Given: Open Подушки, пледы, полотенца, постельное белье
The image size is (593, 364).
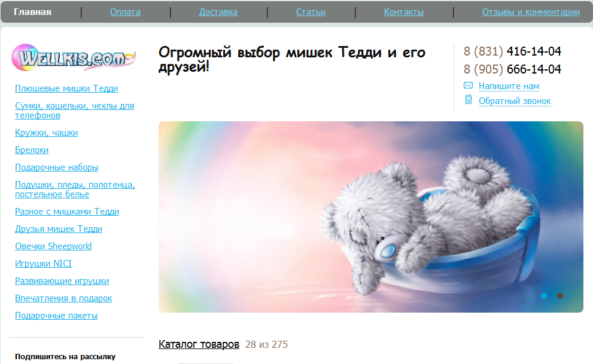Looking at the screenshot, I should click(75, 189).
